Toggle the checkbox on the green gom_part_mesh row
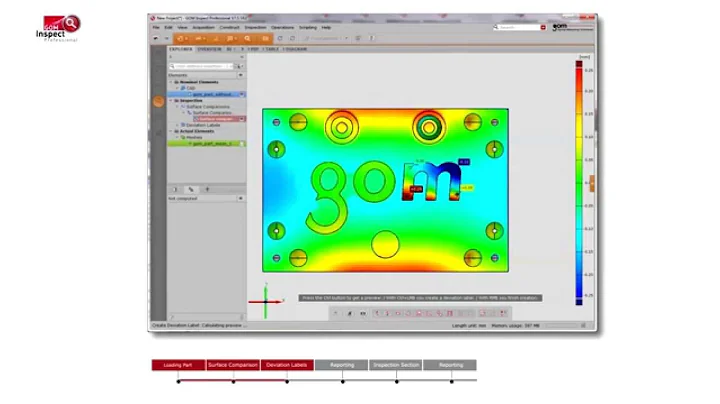 tap(242, 144)
